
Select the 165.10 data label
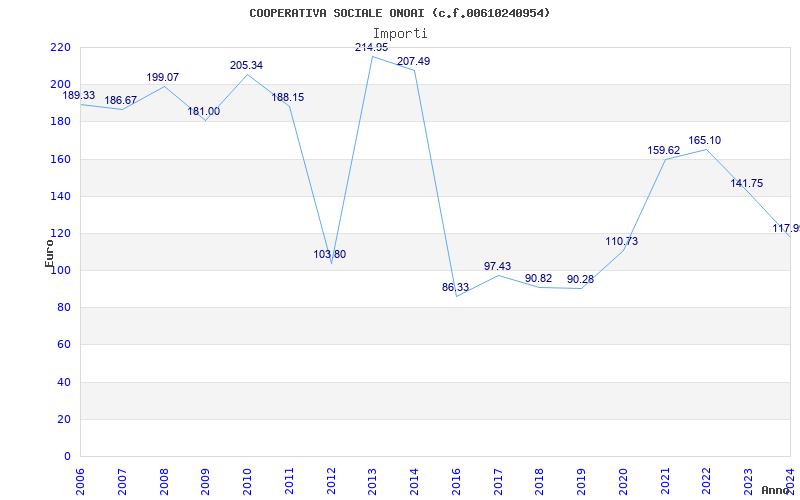coord(705,141)
